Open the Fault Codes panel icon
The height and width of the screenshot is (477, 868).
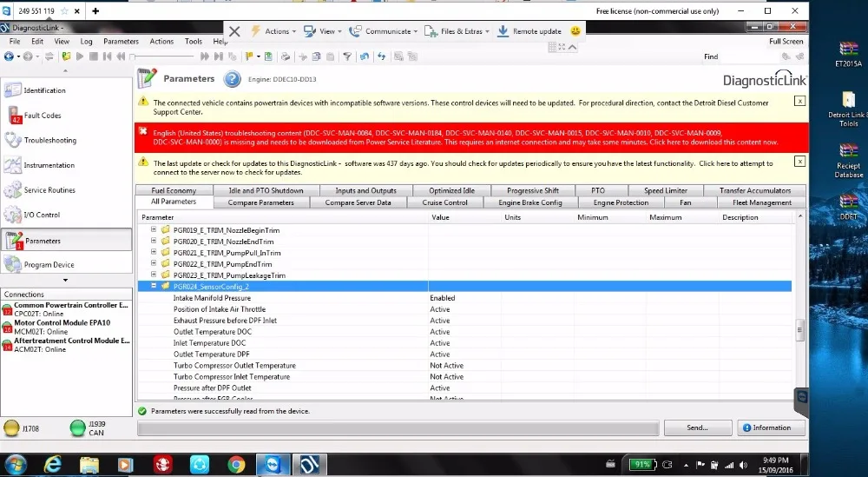[15, 116]
